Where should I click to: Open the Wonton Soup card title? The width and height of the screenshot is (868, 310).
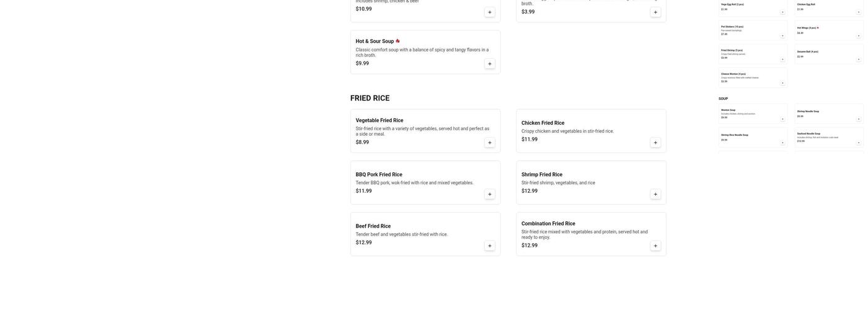[728, 110]
